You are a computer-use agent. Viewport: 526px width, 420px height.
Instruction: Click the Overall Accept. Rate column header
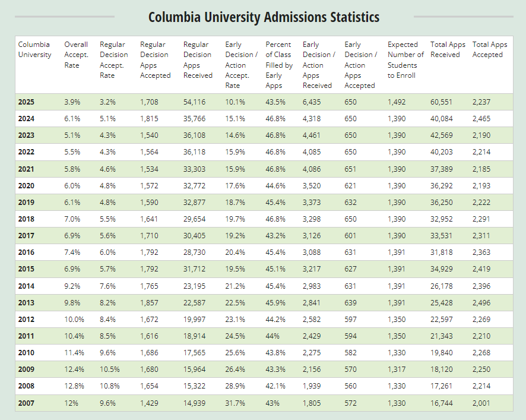pos(76,55)
